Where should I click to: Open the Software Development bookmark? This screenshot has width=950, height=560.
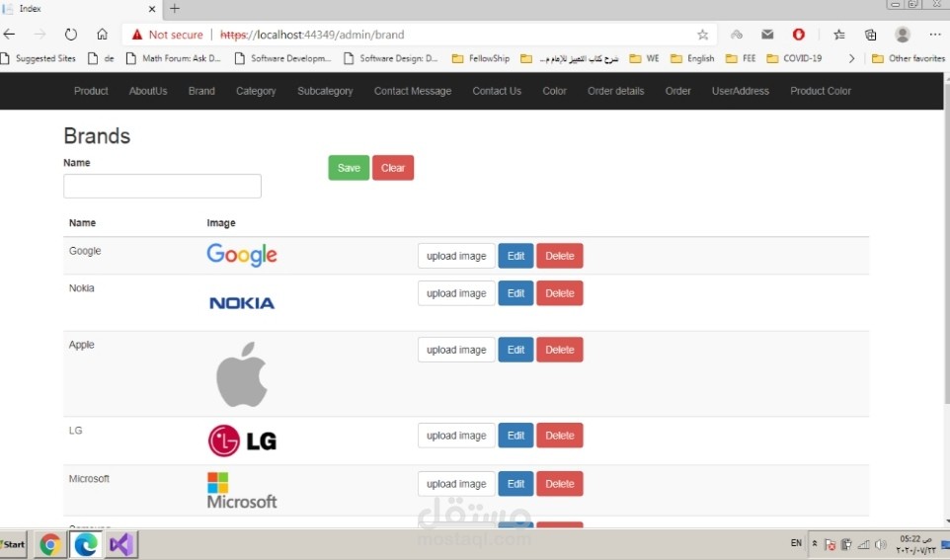283,58
